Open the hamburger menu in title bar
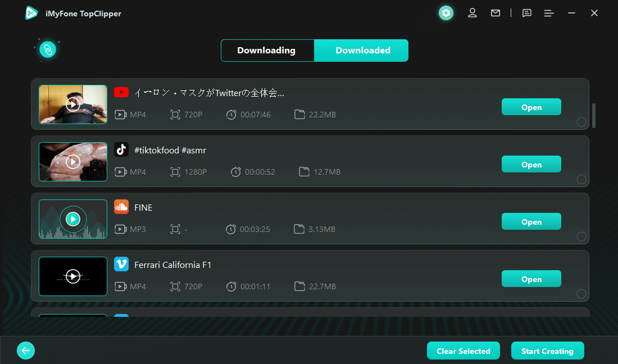This screenshot has height=364, width=618. [x=549, y=13]
